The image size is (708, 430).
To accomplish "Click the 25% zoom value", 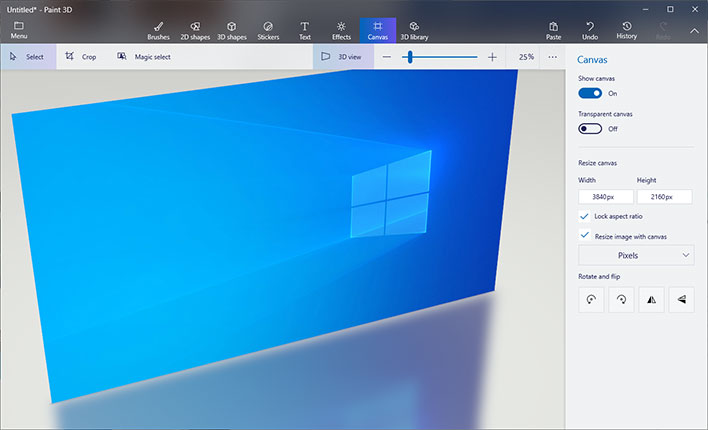I will click(526, 57).
